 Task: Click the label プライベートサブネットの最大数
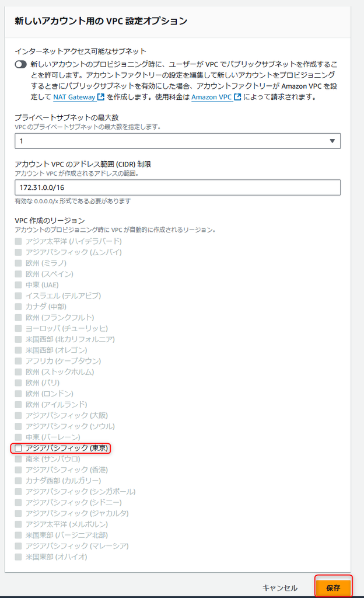click(x=66, y=117)
